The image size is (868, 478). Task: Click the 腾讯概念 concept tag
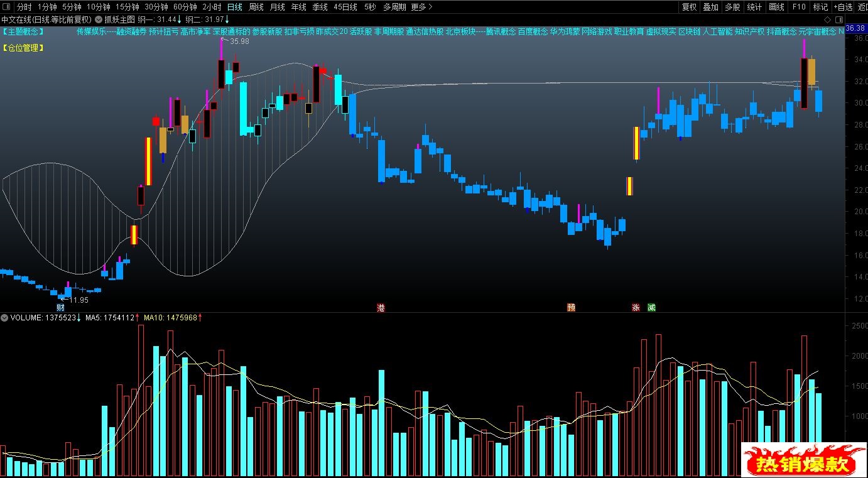(501, 31)
